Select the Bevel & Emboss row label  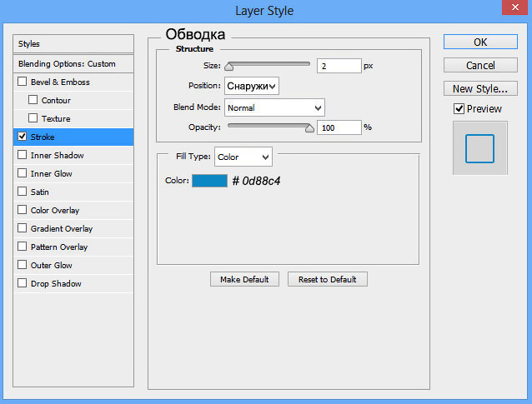[x=60, y=82]
